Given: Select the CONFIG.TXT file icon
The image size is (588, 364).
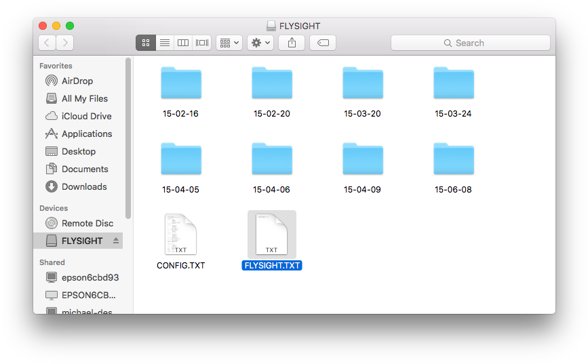Looking at the screenshot, I should 180,235.
